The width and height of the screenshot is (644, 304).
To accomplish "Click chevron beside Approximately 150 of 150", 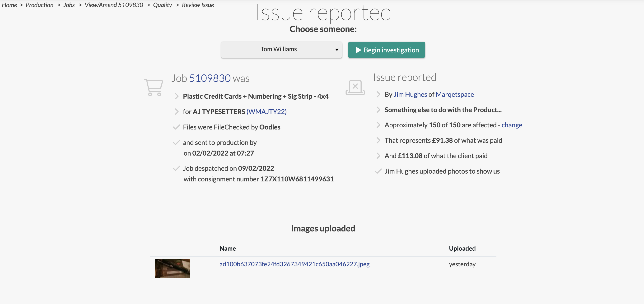I will click(x=378, y=125).
